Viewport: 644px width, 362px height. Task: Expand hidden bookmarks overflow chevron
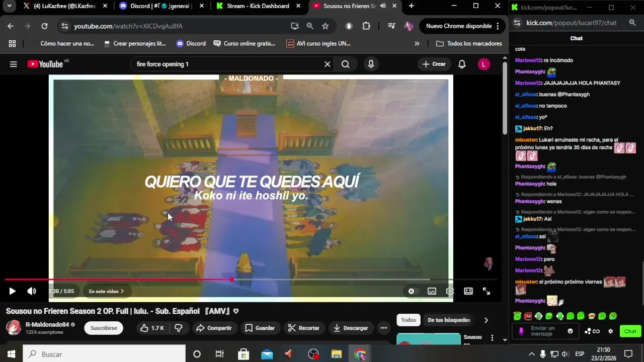coord(417,44)
